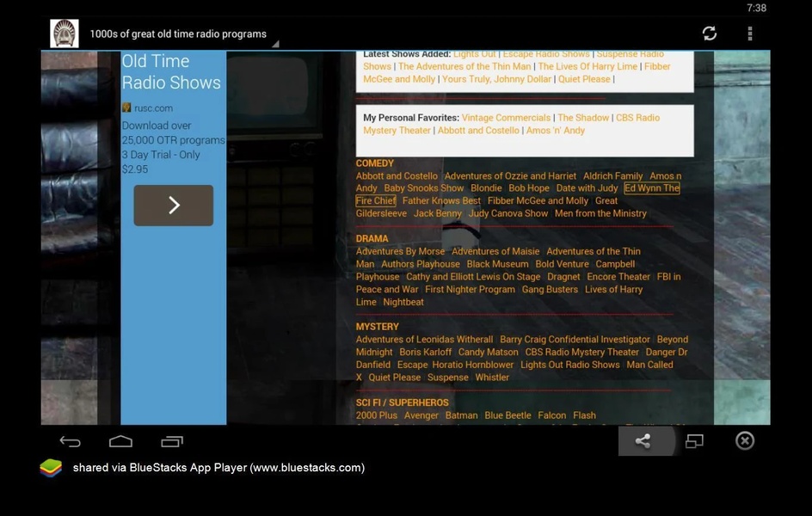Open Adventures By Morse in Drama
812x516 pixels.
pos(400,251)
